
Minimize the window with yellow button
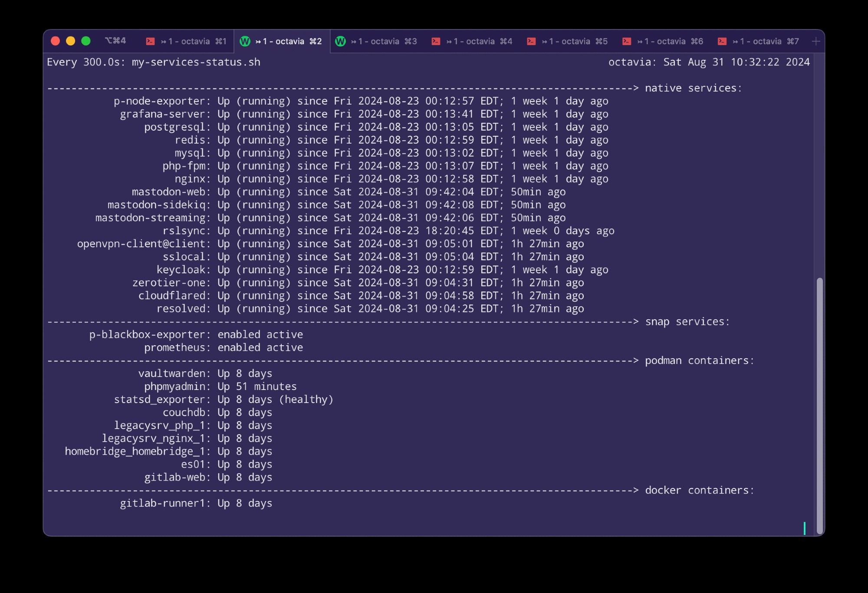click(x=70, y=41)
